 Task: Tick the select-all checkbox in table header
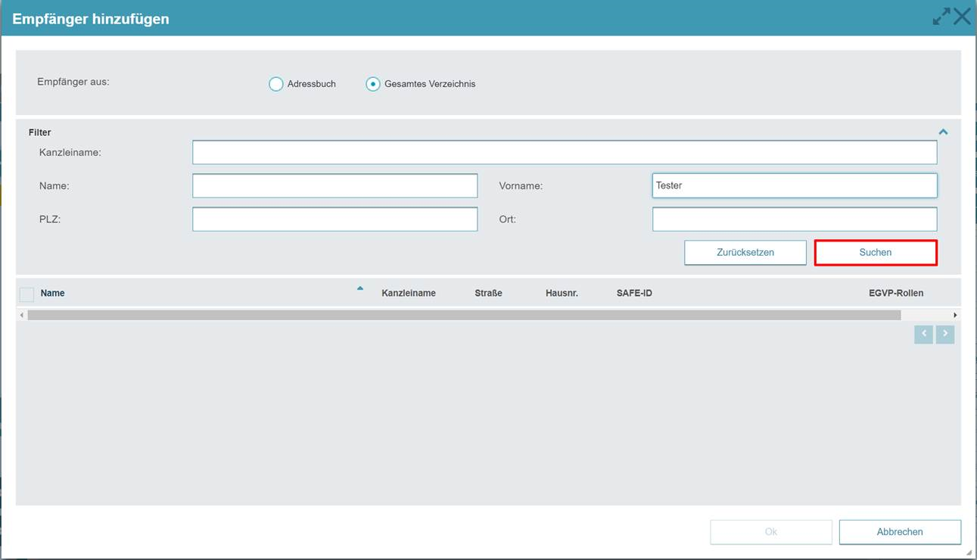point(27,294)
